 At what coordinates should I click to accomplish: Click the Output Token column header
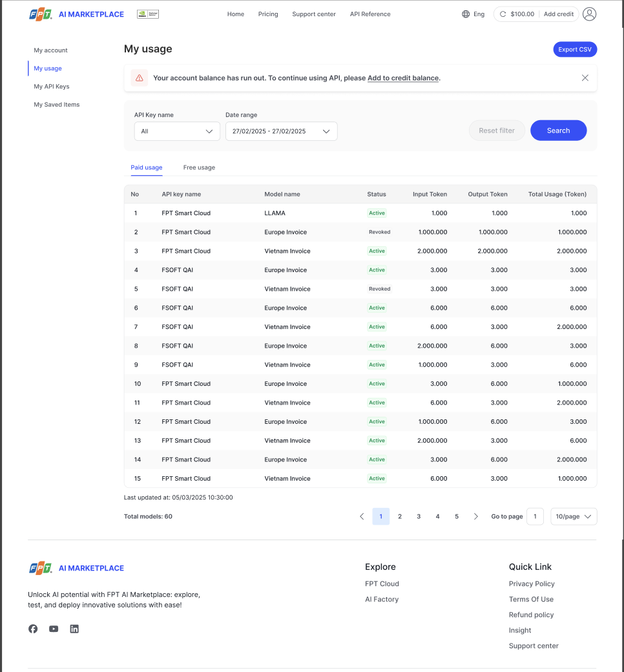click(x=487, y=194)
